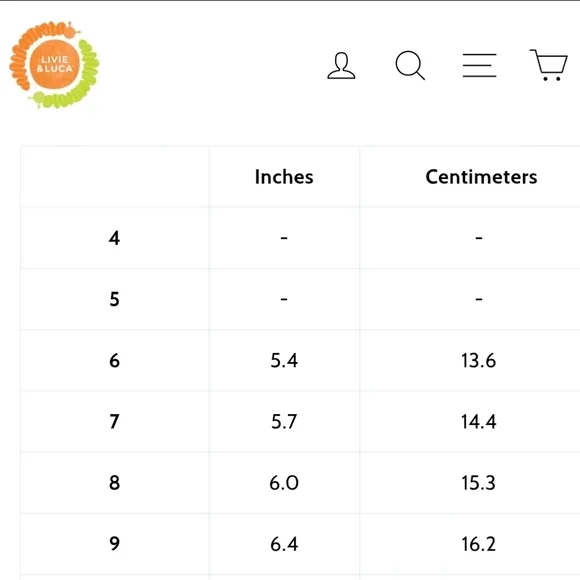Select size 8 row label

click(x=114, y=483)
